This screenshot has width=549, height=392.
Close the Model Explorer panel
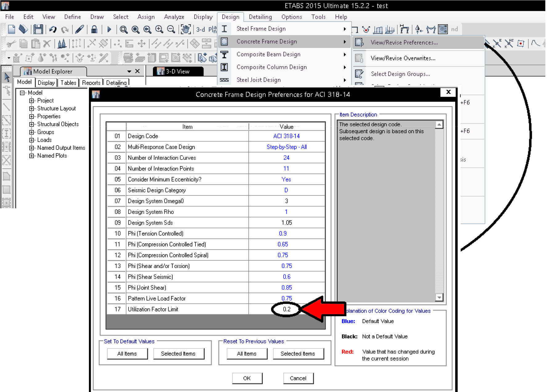[138, 71]
